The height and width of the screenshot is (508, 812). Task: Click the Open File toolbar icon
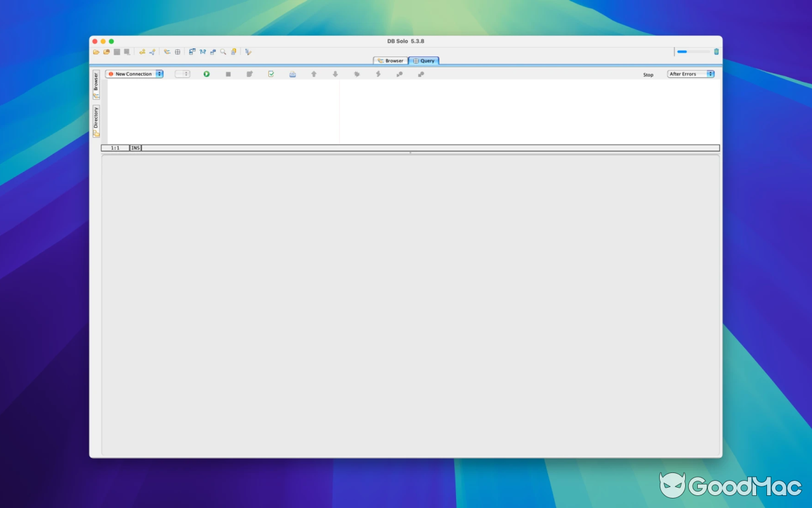(x=95, y=51)
